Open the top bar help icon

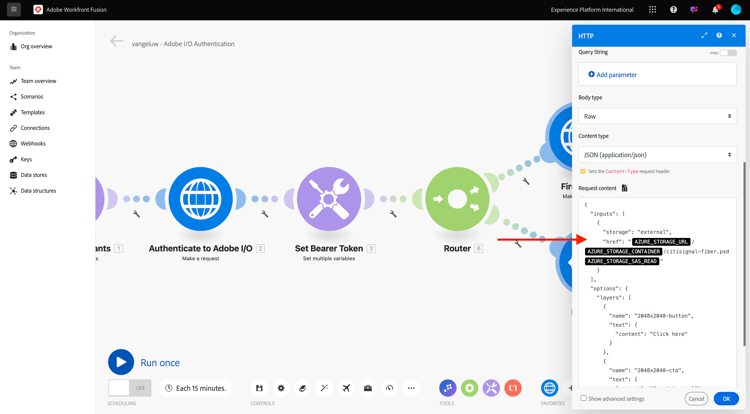point(673,10)
